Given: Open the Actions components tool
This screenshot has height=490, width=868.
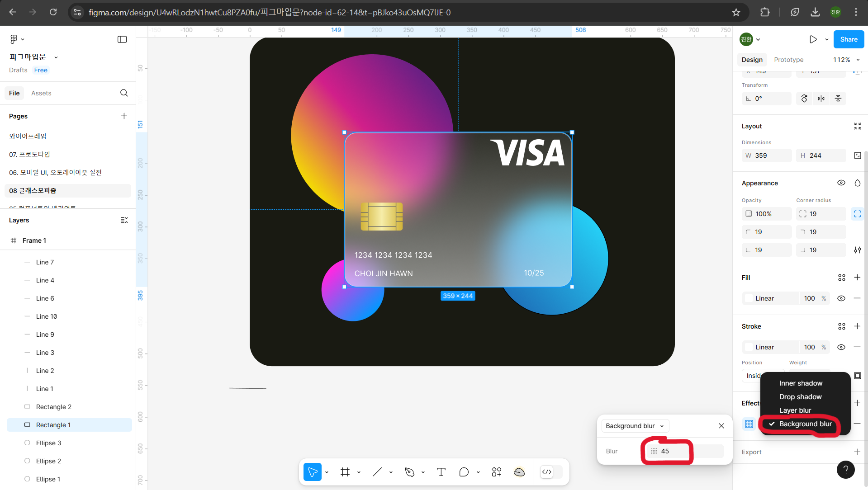Looking at the screenshot, I should click(x=497, y=472).
